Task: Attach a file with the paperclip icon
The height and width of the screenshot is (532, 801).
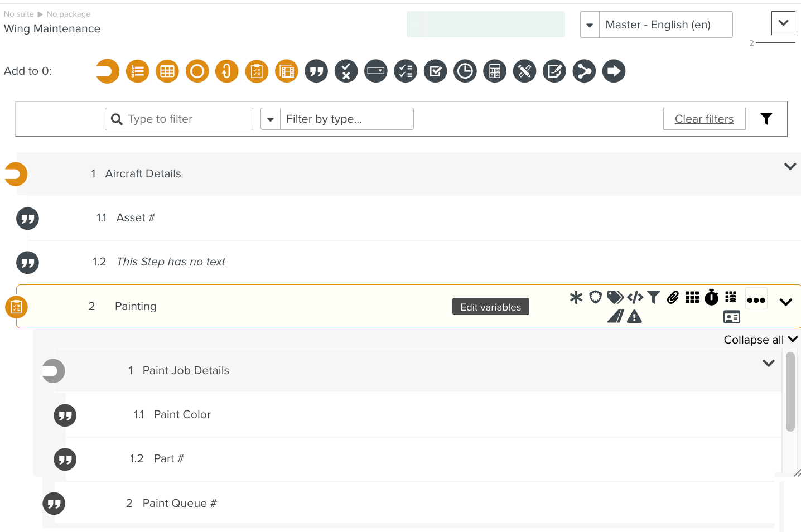Action: [673, 297]
